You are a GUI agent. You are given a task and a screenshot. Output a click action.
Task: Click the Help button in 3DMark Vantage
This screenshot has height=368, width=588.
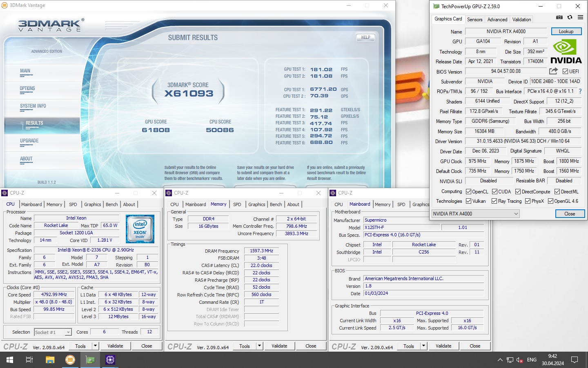(365, 37)
